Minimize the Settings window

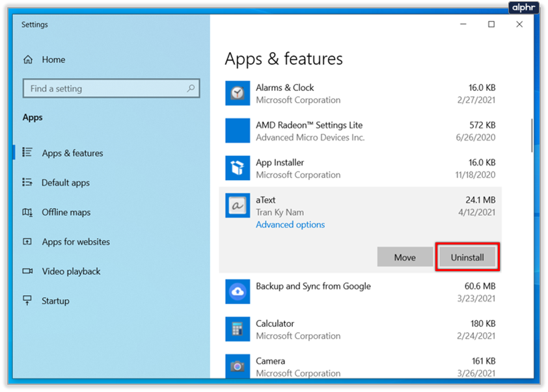[x=463, y=24]
